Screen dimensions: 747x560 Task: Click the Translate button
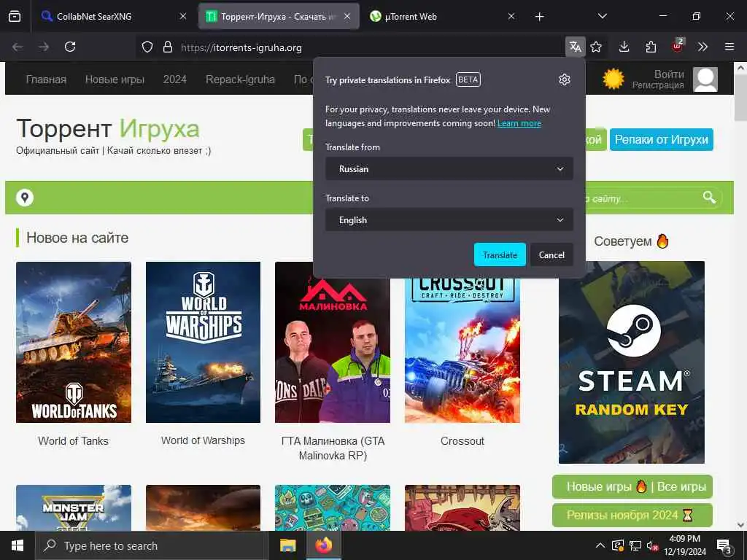500,254
